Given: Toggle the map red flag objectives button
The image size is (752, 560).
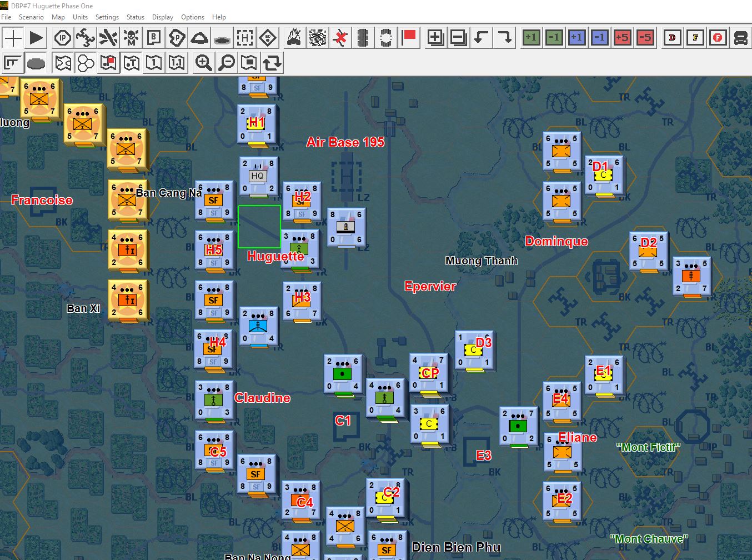Looking at the screenshot, I should tap(108, 63).
